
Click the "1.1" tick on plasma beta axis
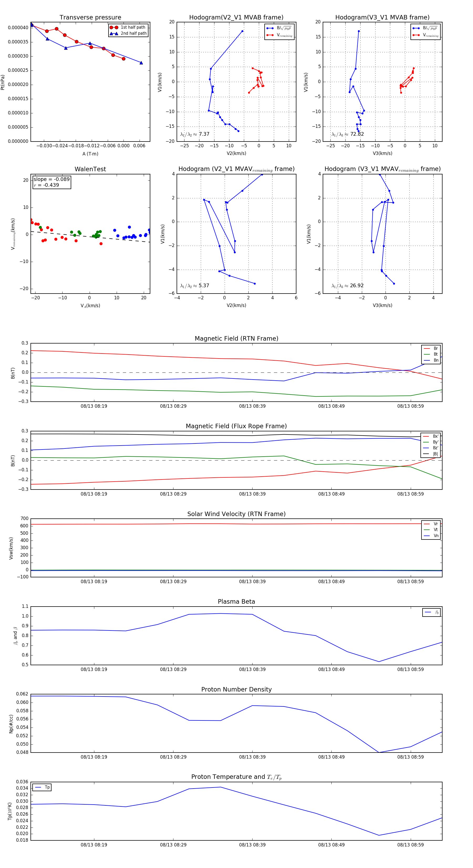click(25, 606)
